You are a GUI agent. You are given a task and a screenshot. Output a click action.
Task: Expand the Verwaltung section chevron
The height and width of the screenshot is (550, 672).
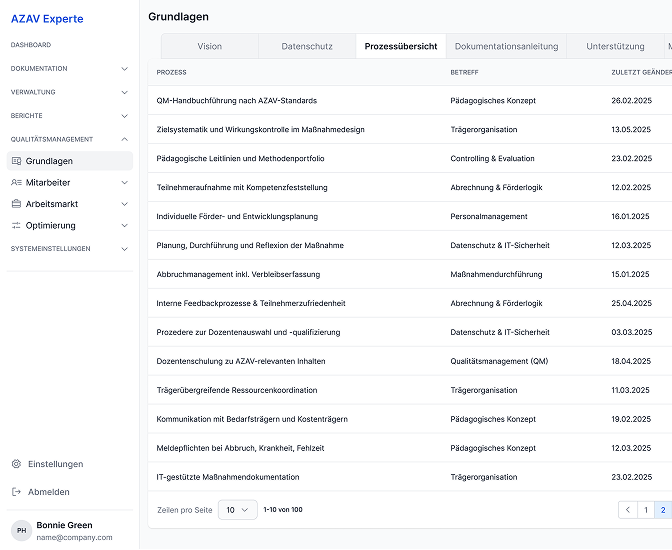pyautogui.click(x=125, y=93)
